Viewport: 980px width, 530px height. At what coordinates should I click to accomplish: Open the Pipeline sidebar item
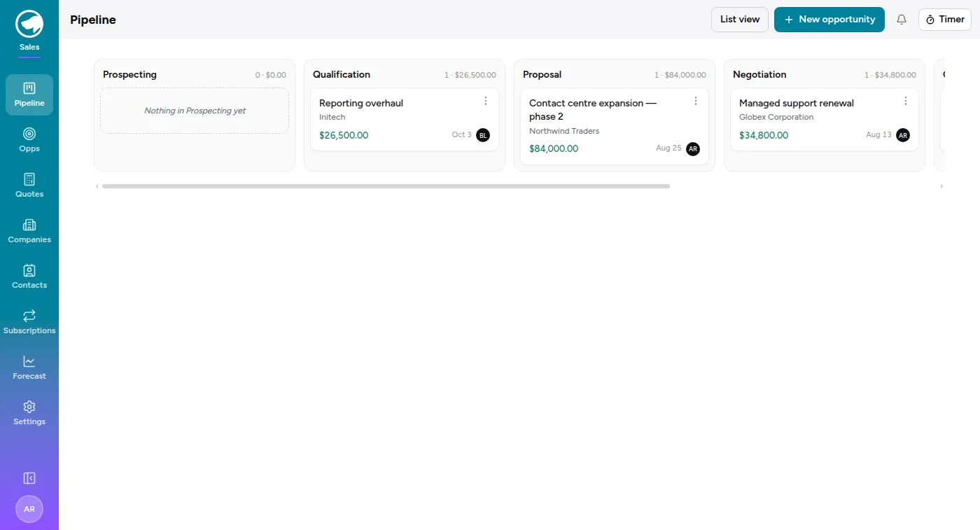click(29, 95)
